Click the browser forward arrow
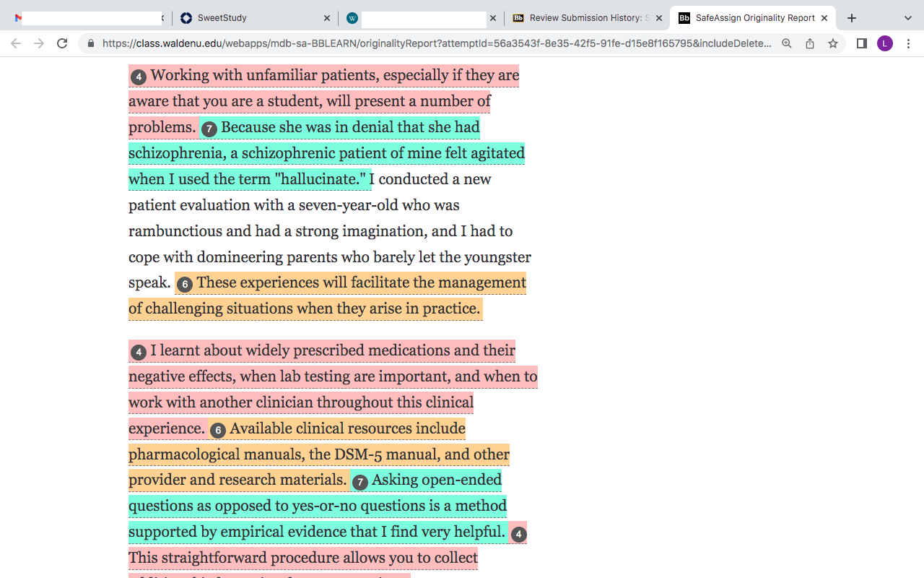The height and width of the screenshot is (578, 924). [x=39, y=43]
